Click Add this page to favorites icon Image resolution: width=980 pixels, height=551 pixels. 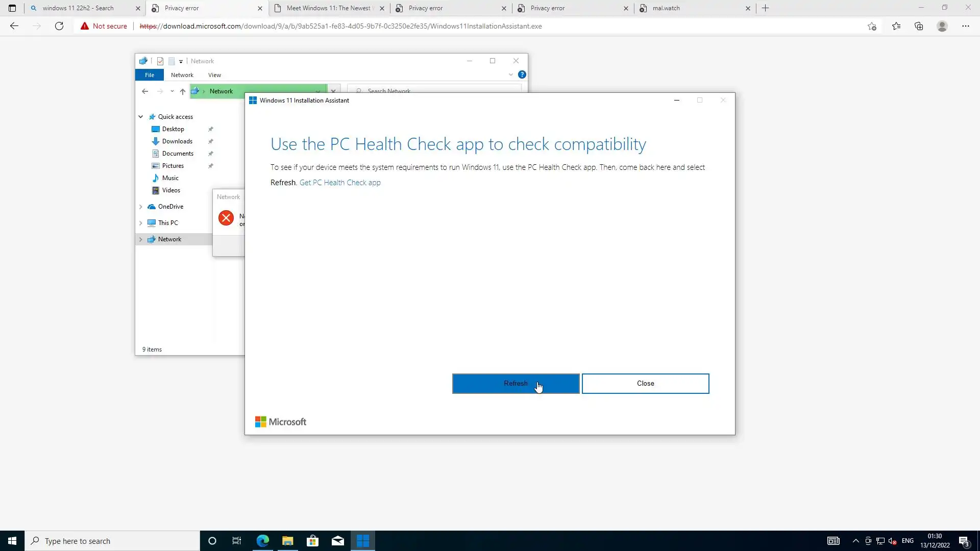(872, 26)
